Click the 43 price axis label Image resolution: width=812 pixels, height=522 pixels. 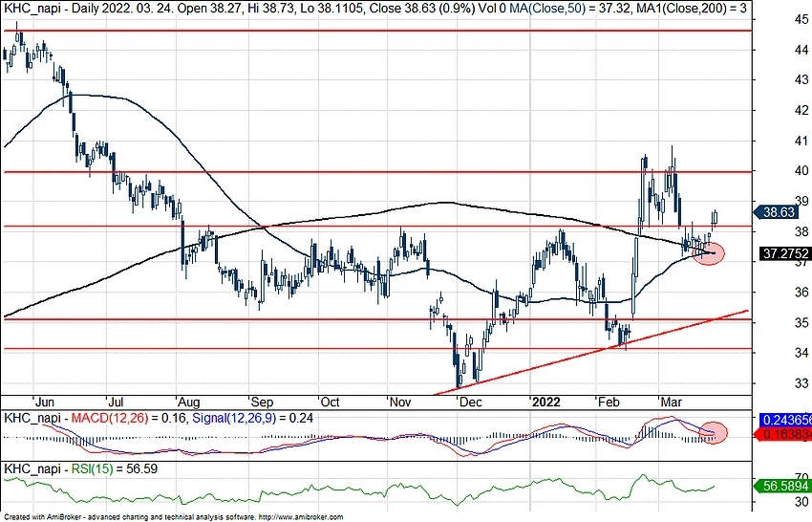801,80
